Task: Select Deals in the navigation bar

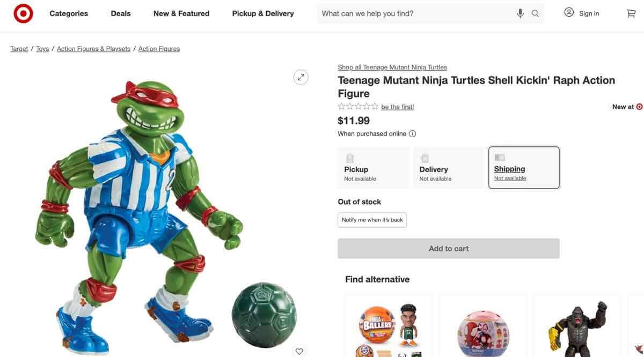Action: (120, 13)
